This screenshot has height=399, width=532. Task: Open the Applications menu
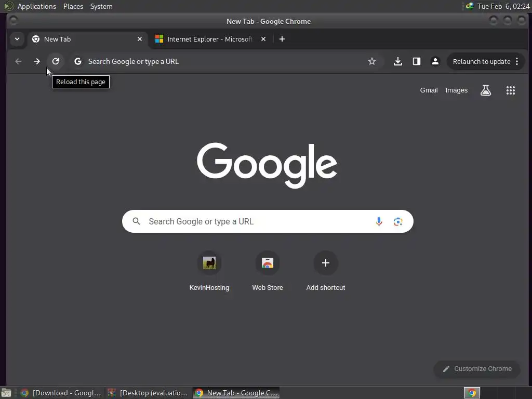tap(37, 6)
